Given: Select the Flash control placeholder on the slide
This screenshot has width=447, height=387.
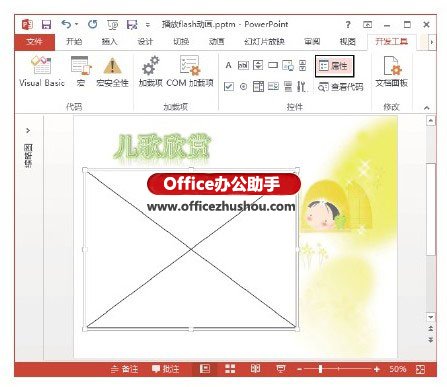Looking at the screenshot, I should pyautogui.click(x=191, y=249).
